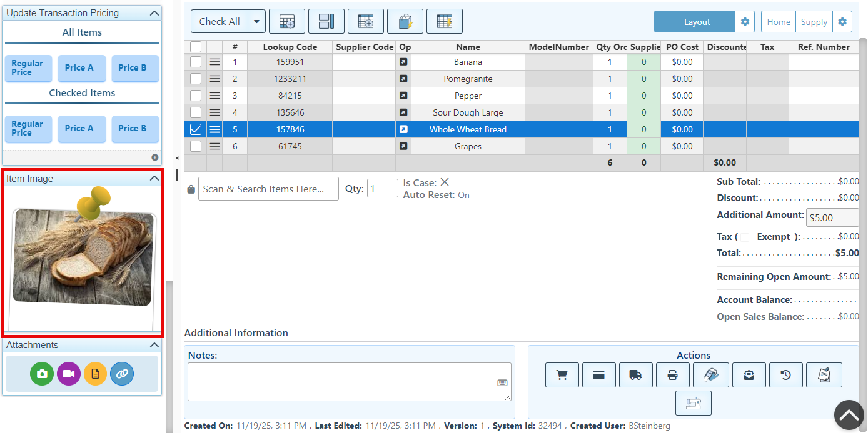The image size is (868, 433).
Task: Click the sewing machine action icon
Action: coord(693,403)
